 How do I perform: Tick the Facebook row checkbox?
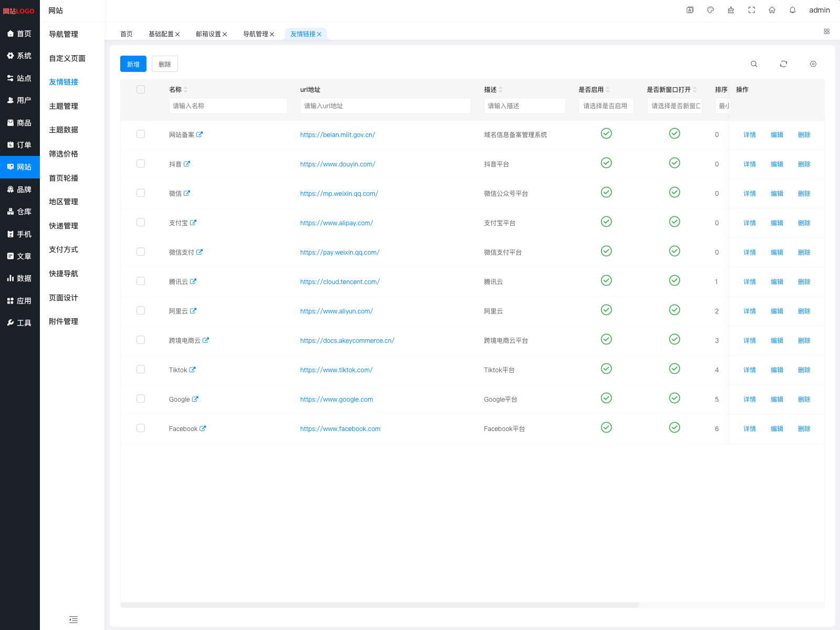[141, 428]
